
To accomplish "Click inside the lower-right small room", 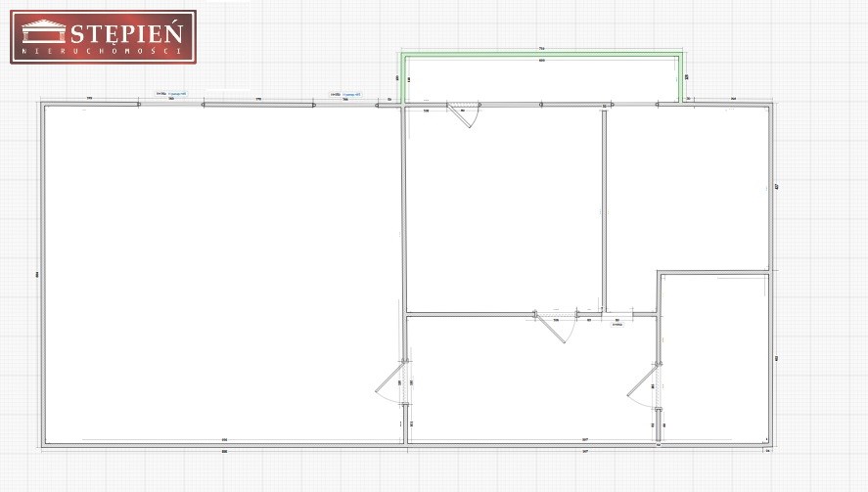I will point(714,360).
